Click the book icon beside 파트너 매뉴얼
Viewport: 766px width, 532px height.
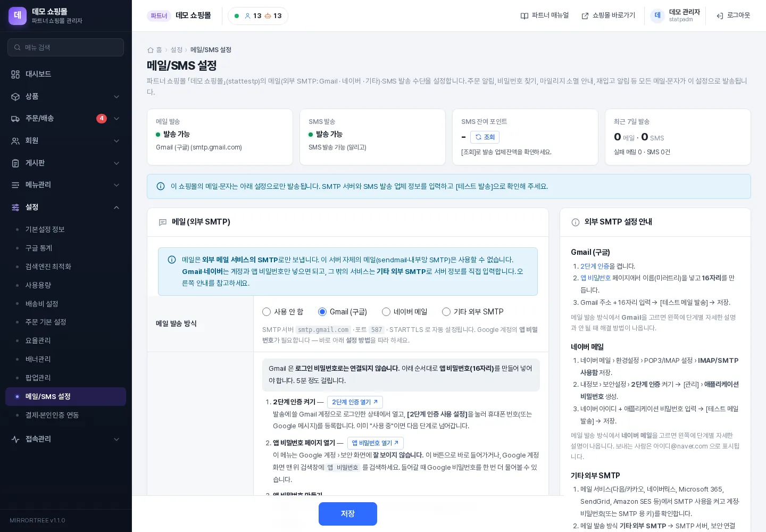[524, 16]
